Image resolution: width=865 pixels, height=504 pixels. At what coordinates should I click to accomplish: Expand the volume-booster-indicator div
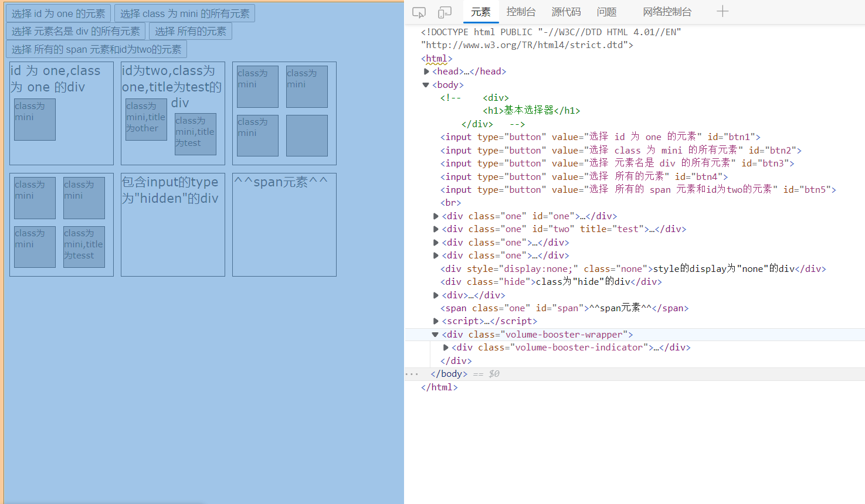point(446,348)
